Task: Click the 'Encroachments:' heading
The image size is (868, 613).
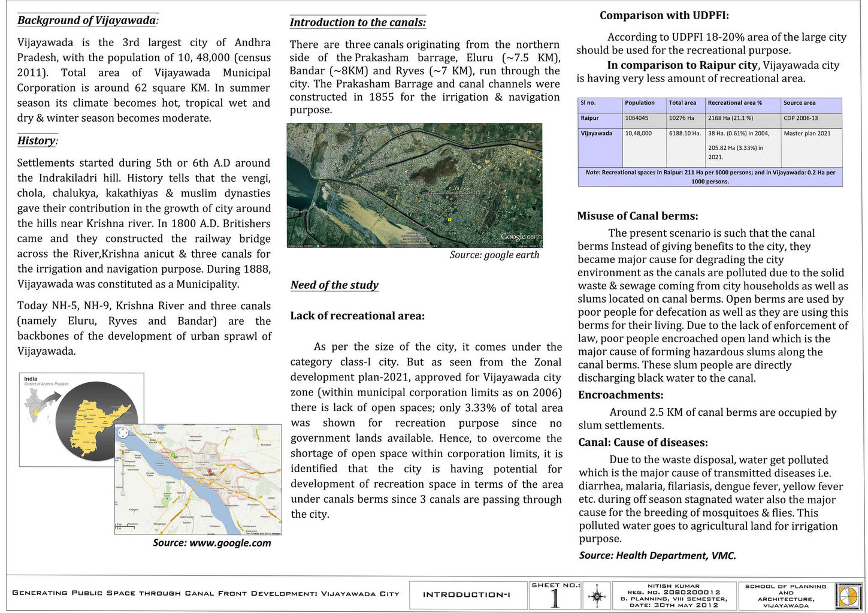Action: 621,395
